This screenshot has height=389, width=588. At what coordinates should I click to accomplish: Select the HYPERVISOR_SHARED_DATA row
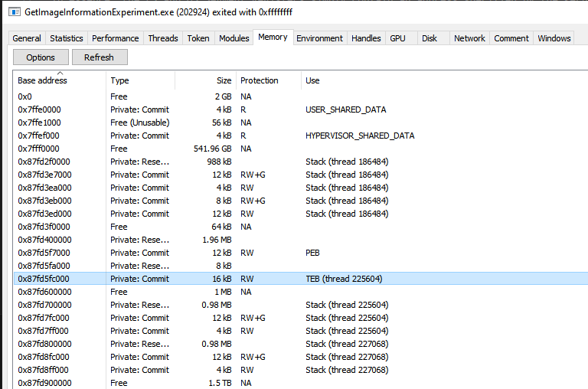pyautogui.click(x=360, y=136)
